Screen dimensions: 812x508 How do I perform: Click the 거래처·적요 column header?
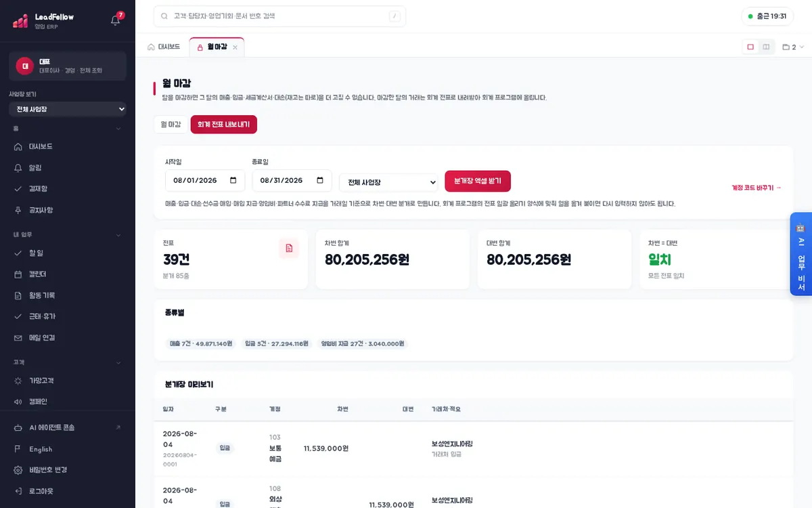(446, 409)
